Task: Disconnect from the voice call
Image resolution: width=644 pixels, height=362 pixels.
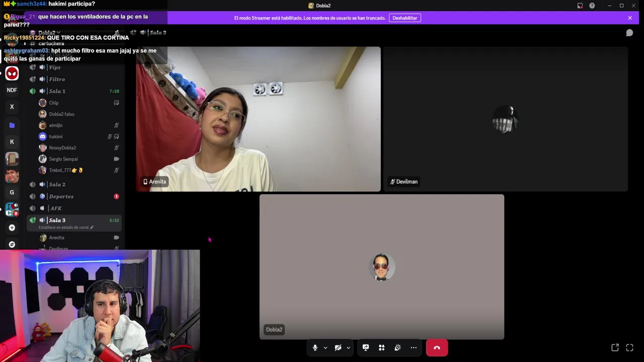Action: click(x=437, y=347)
